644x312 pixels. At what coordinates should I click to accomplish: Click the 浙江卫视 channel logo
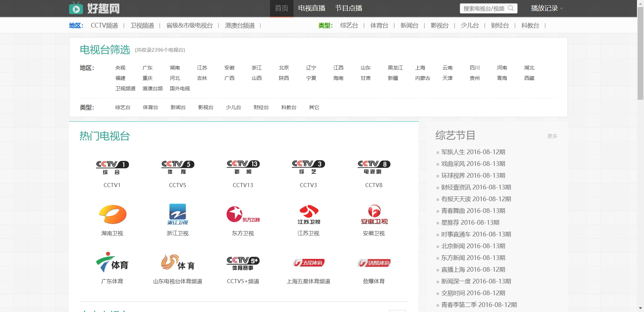pyautogui.click(x=177, y=214)
